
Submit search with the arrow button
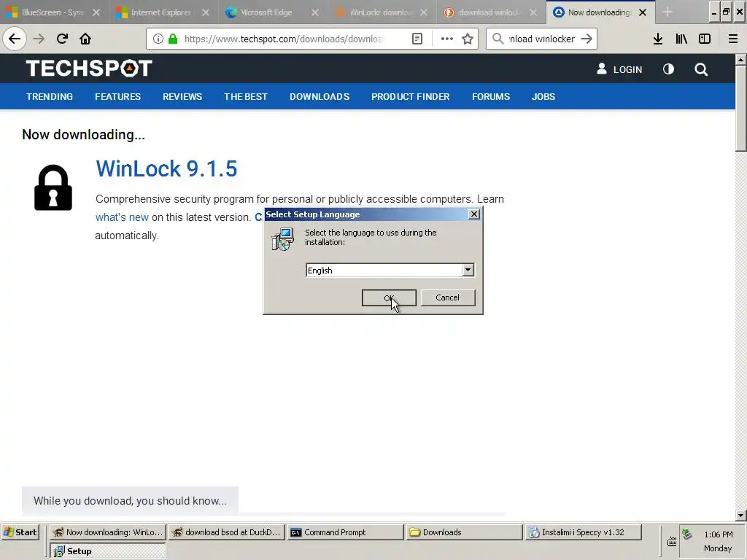click(587, 39)
